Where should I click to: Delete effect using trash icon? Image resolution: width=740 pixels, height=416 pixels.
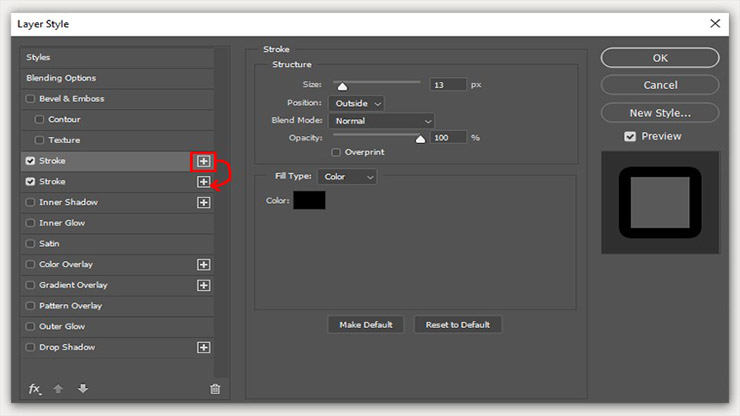pyautogui.click(x=214, y=389)
